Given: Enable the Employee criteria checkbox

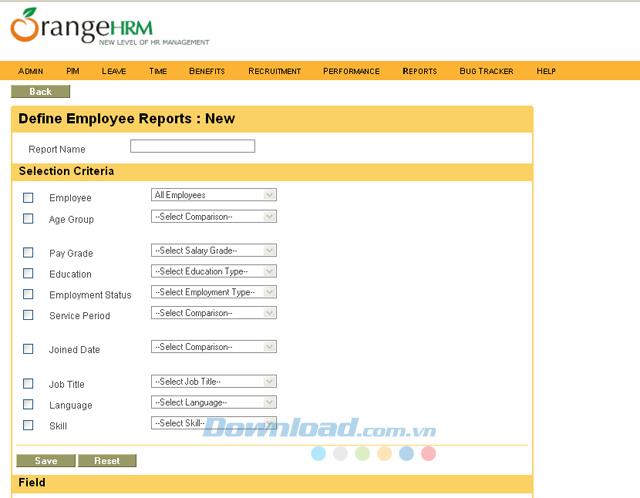Looking at the screenshot, I should coord(28,198).
